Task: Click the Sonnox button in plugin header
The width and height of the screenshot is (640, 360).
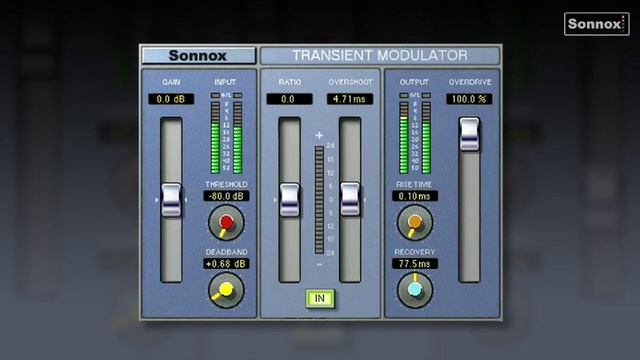Action: [198, 56]
